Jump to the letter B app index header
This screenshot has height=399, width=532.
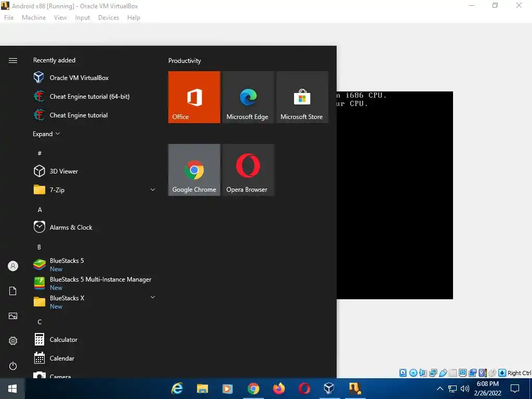(x=39, y=247)
